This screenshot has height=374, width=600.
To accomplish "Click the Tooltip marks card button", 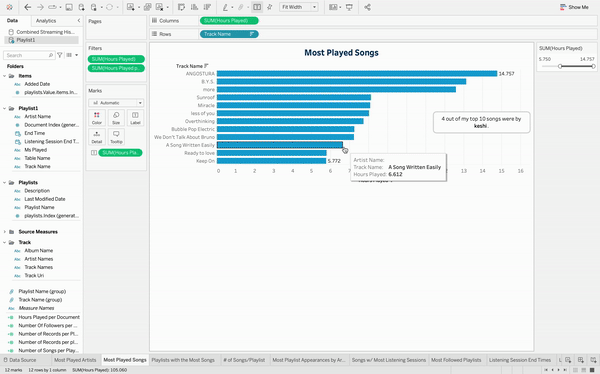I will (x=116, y=137).
